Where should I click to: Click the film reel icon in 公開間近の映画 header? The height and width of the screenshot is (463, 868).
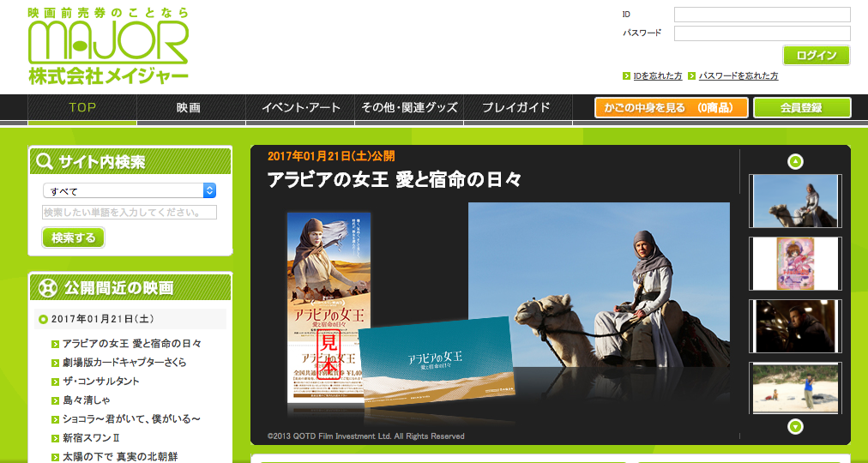(48, 287)
